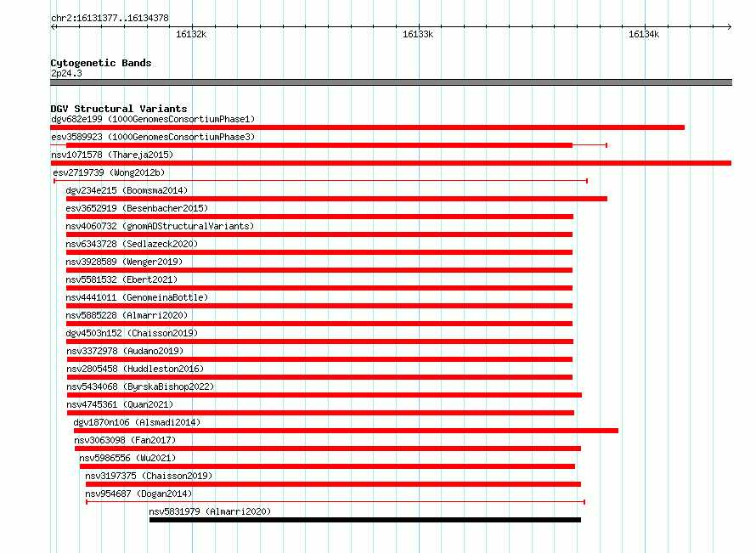Click the nsv3928589 red bar
The width and height of the screenshot is (756, 553).
[319, 270]
